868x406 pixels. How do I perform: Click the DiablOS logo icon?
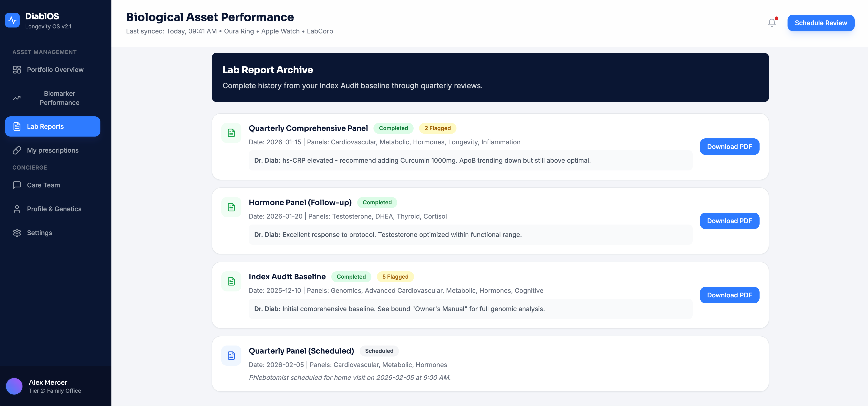point(12,20)
